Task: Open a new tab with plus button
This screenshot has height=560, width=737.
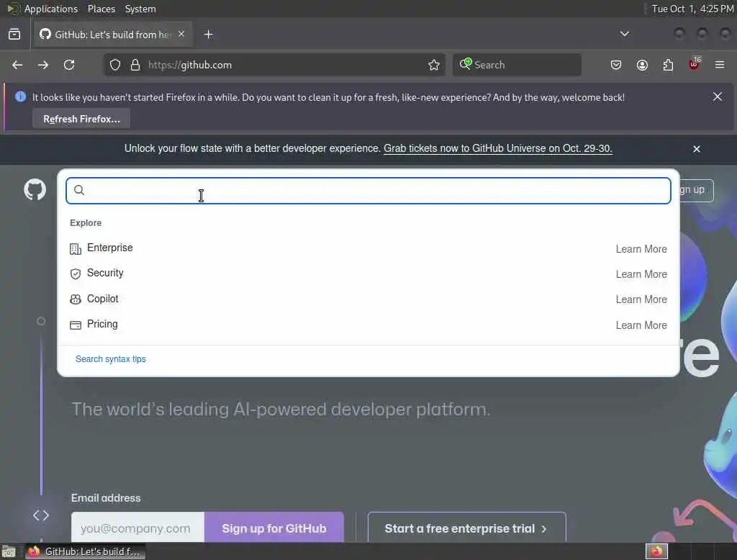Action: [209, 35]
